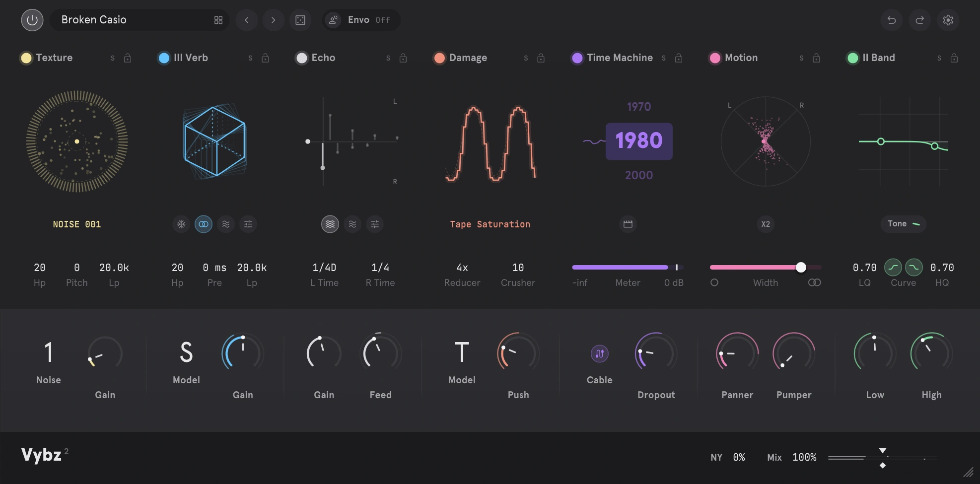Select the 1970 era in Time Machine
Screen dimensions: 980x484
click(x=639, y=107)
